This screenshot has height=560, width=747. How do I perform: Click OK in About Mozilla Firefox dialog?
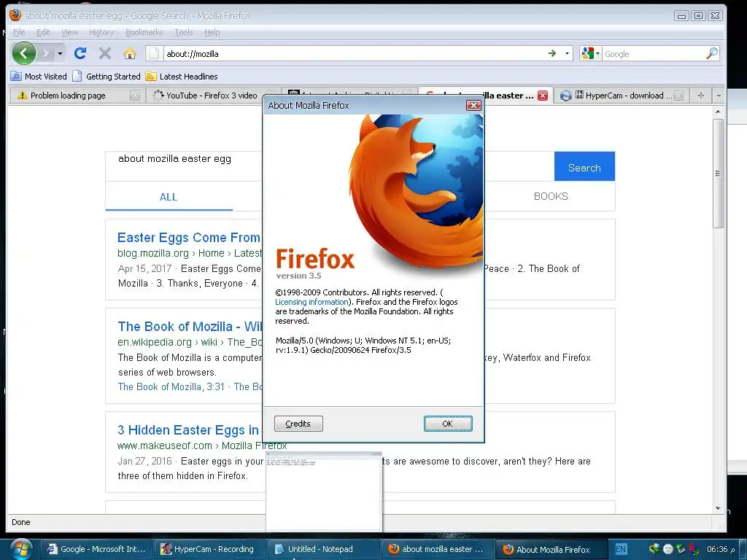tap(448, 424)
